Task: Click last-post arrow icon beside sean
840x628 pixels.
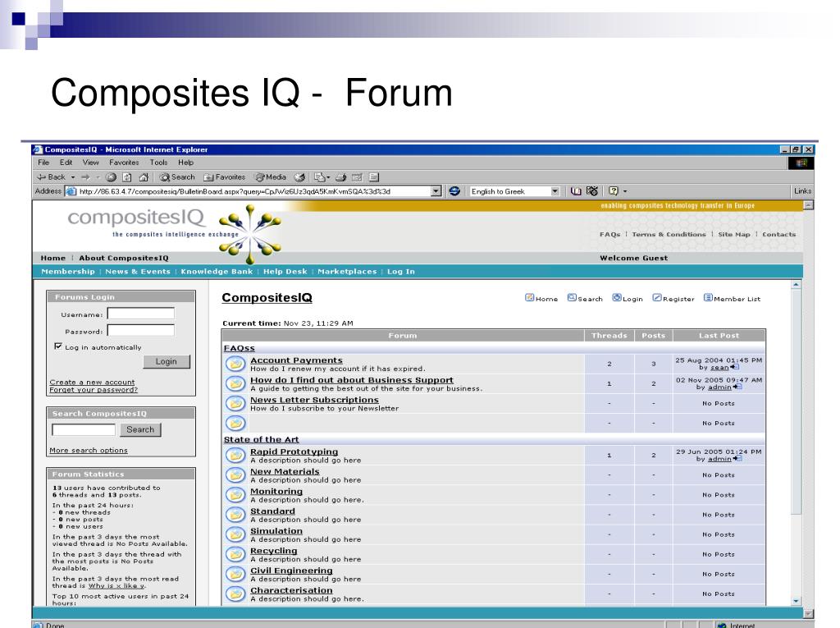Action: 734,368
